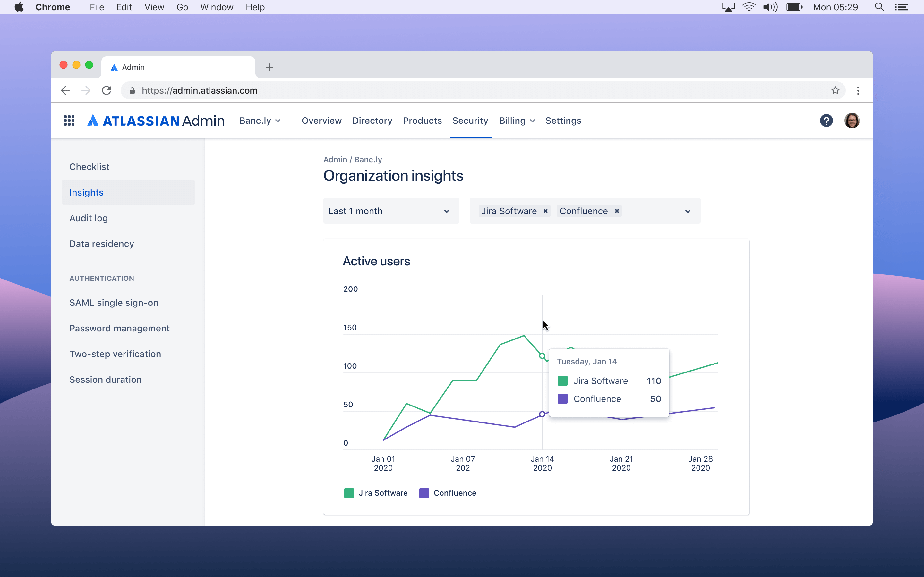Image resolution: width=924 pixels, height=577 pixels.
Task: Bookmark the page with the star icon
Action: (x=836, y=90)
